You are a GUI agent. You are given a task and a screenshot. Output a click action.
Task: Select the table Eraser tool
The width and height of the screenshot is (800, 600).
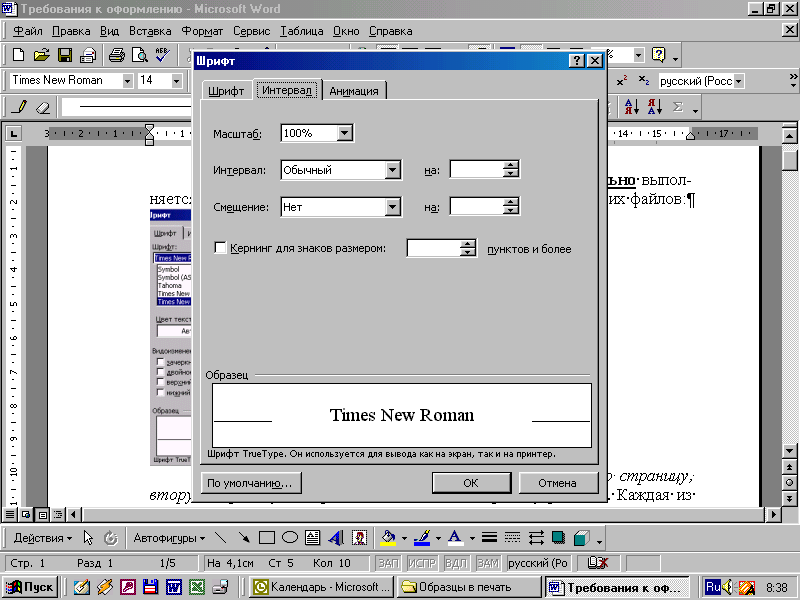[x=43, y=107]
